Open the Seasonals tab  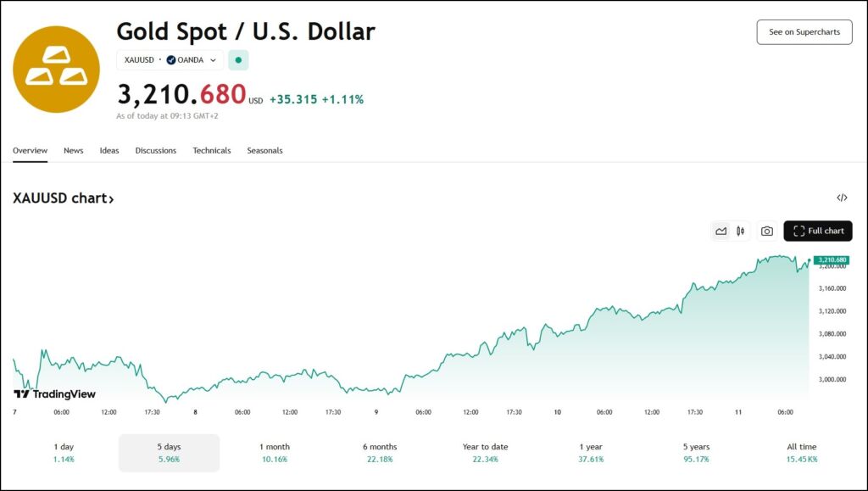tap(264, 151)
